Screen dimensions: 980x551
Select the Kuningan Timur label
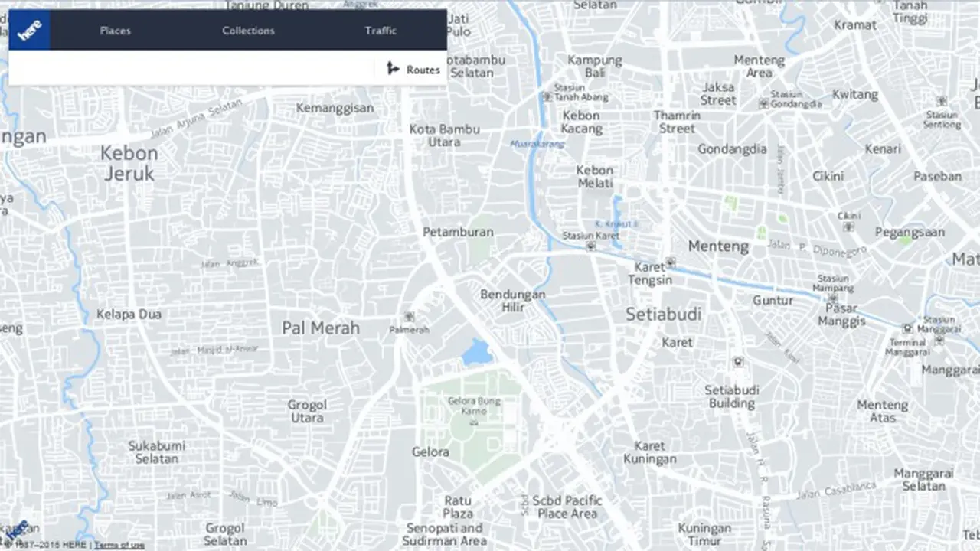coord(704,535)
